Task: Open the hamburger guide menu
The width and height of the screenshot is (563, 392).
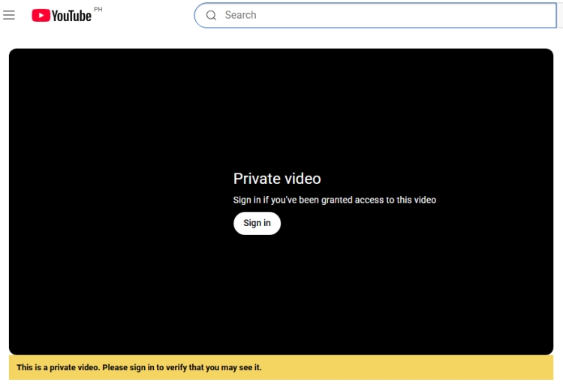Action: point(9,15)
